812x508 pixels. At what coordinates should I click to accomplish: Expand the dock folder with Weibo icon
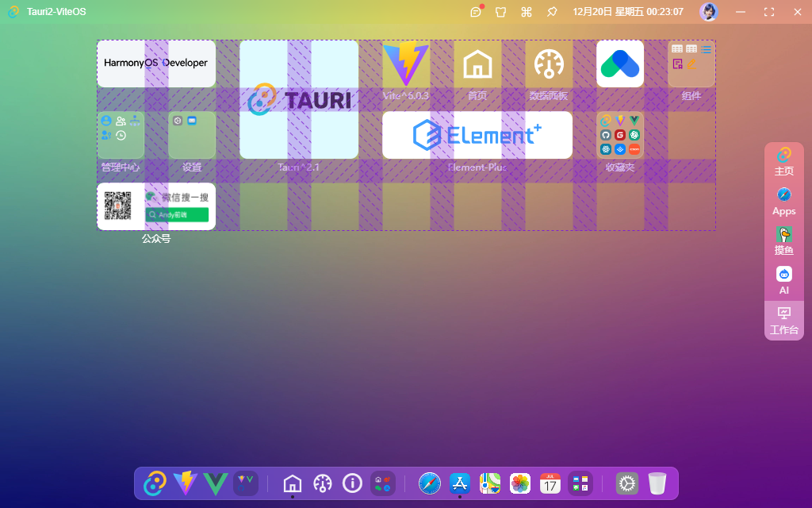tap(383, 483)
